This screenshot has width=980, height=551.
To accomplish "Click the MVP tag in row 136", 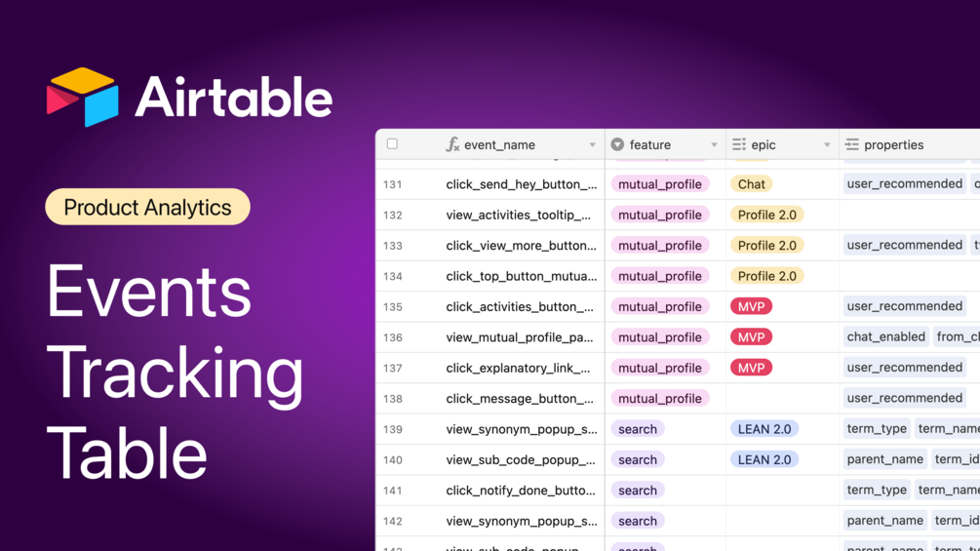I will pos(751,337).
